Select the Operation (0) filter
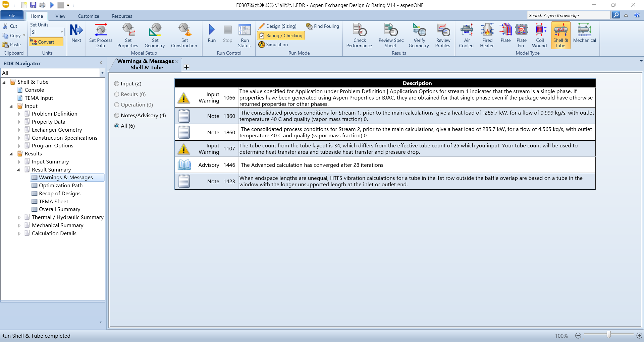Image resolution: width=644 pixels, height=342 pixels. [133, 105]
